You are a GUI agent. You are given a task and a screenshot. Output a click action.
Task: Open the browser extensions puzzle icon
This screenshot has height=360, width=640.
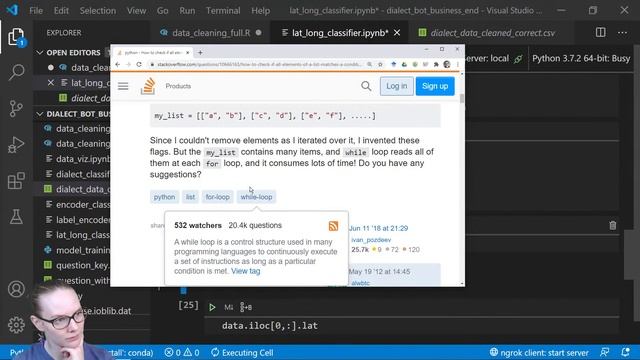pos(436,64)
